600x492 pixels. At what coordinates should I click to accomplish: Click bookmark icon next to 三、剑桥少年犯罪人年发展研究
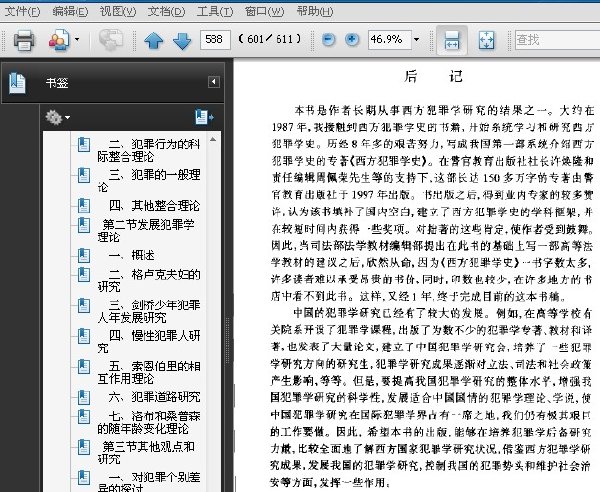84,305
